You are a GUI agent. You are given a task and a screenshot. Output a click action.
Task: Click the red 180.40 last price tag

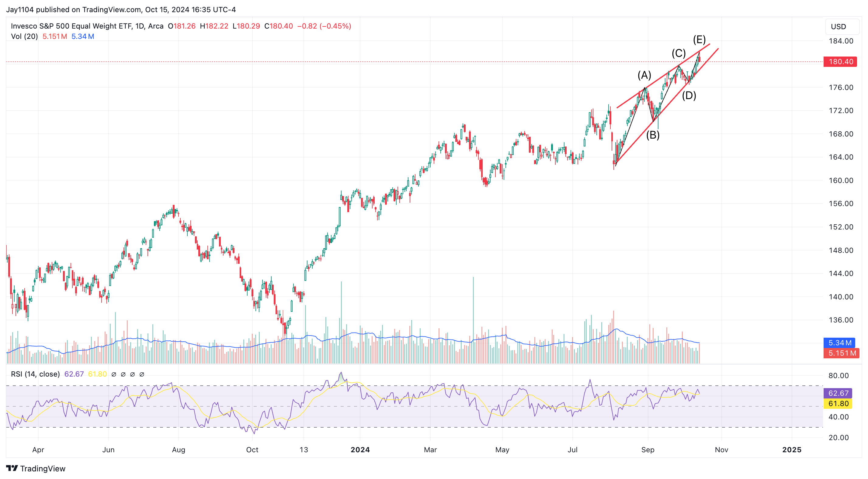(x=840, y=62)
